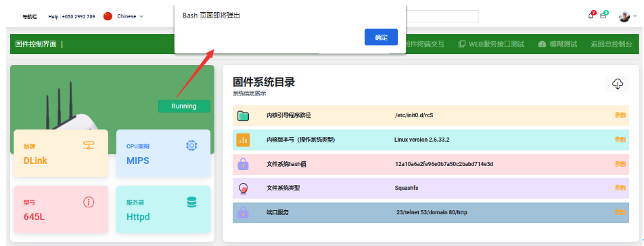Click the cloud download icon
This screenshot has width=644, height=246.
pyautogui.click(x=618, y=84)
